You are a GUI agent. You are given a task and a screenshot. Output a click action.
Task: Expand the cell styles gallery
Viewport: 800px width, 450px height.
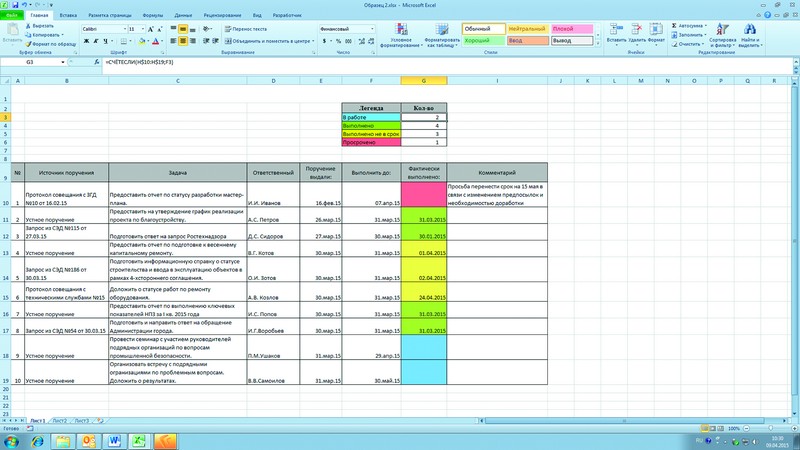597,43
